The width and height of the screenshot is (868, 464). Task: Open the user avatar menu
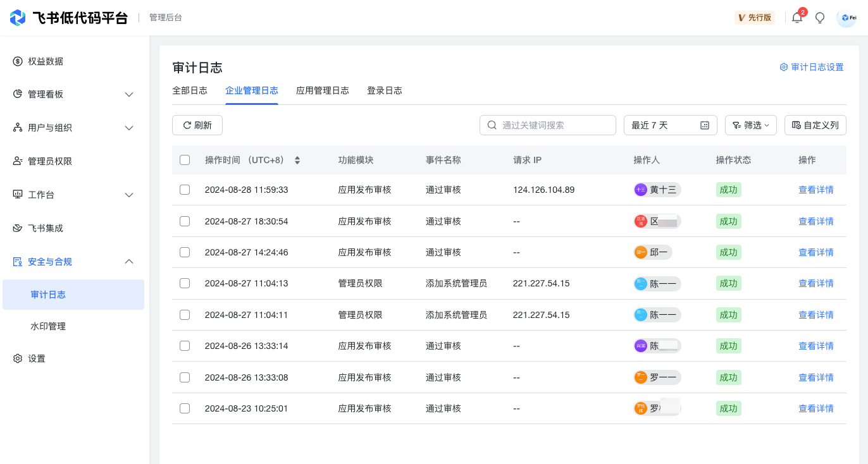point(846,18)
